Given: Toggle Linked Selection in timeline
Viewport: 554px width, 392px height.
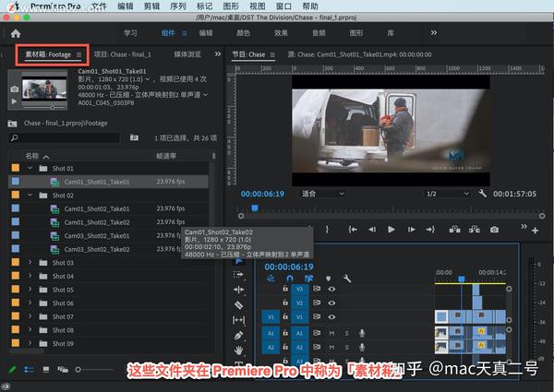Looking at the screenshot, I should pos(308,279).
